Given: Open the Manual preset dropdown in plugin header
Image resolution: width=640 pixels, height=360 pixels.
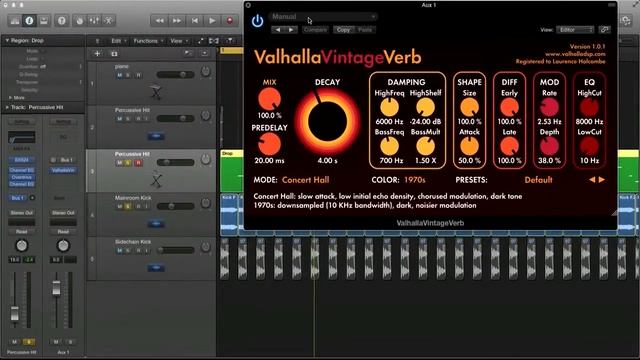Looking at the screenshot, I should (323, 17).
